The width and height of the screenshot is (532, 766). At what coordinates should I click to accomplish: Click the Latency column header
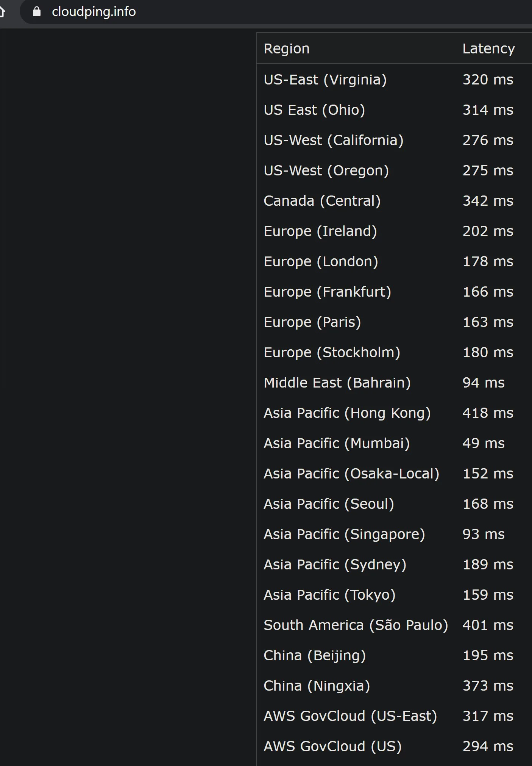pyautogui.click(x=488, y=48)
